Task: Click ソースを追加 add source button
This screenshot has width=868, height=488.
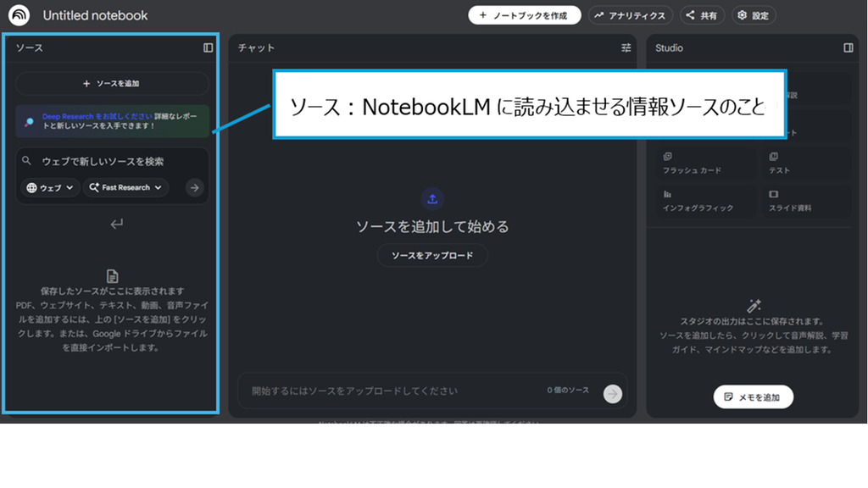Action: tap(113, 84)
